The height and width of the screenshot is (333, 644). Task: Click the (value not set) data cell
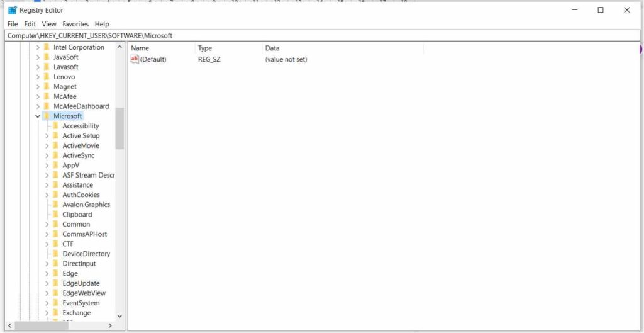286,59
